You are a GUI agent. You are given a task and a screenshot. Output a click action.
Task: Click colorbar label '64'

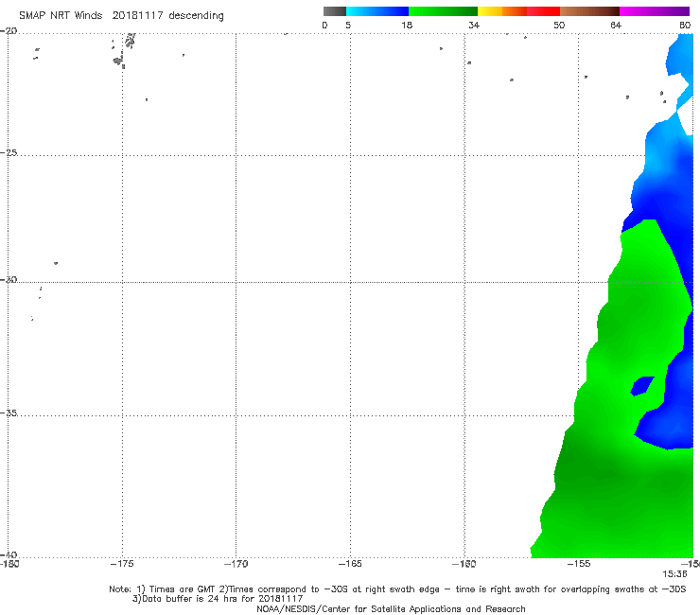point(616,26)
